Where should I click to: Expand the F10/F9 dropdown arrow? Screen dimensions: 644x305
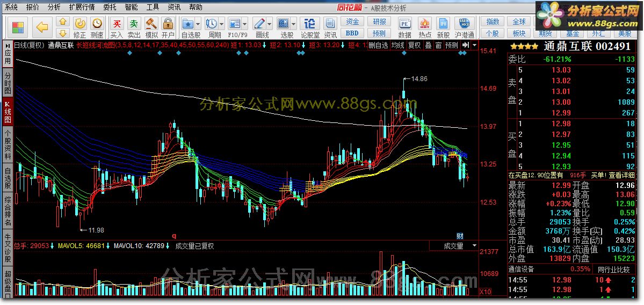tap(245, 24)
